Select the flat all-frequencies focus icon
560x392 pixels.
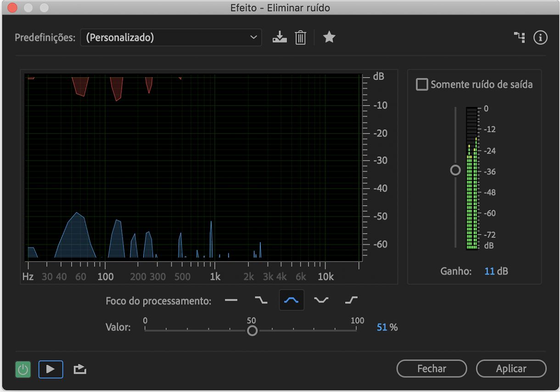pos(231,301)
